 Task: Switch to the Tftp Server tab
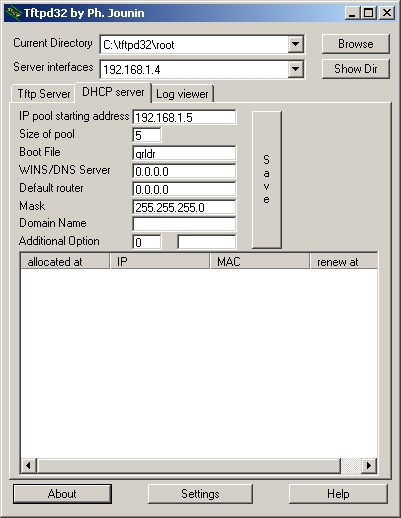click(43, 94)
